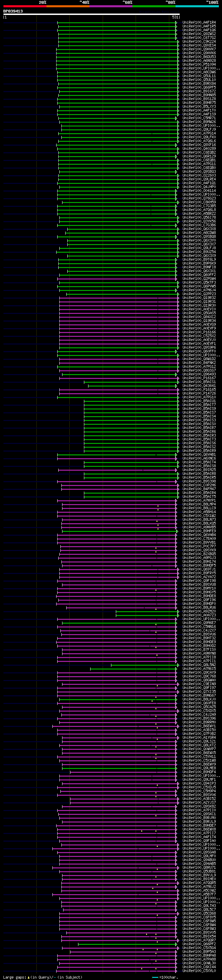Click the Large gaps legend text
Image resolution: width=222 pixels, height=980 pixels.
[43, 977]
